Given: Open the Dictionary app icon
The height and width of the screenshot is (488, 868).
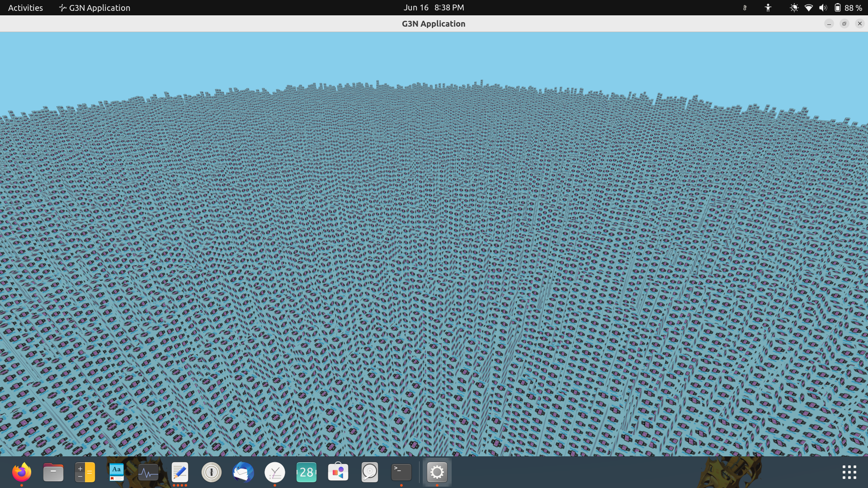Looking at the screenshot, I should pos(117,473).
